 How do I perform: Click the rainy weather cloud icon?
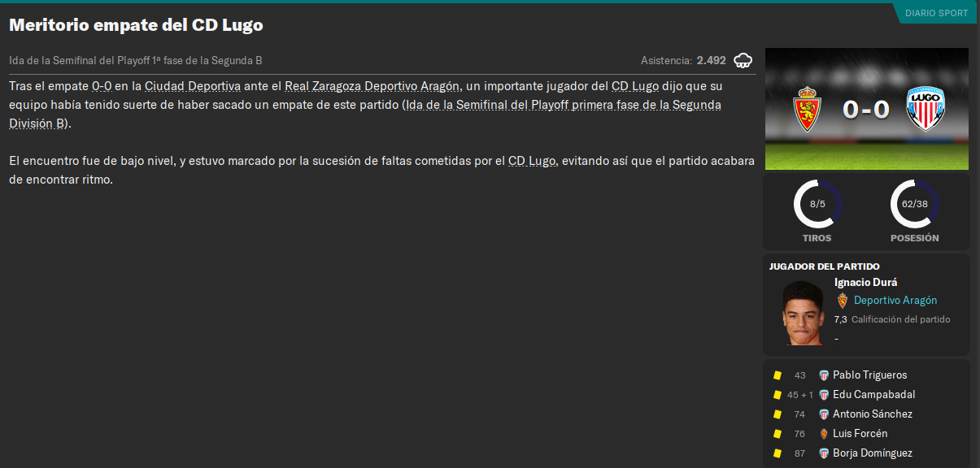[743, 60]
